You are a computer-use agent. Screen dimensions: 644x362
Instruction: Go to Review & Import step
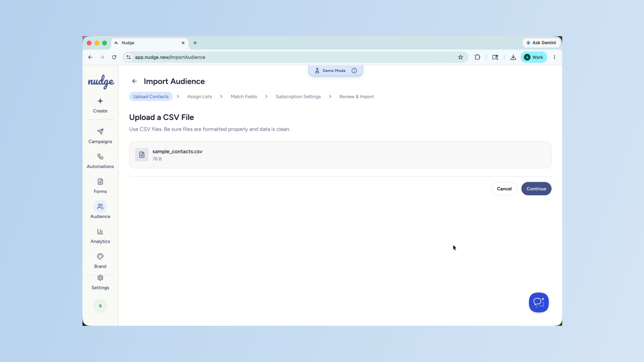click(x=357, y=97)
